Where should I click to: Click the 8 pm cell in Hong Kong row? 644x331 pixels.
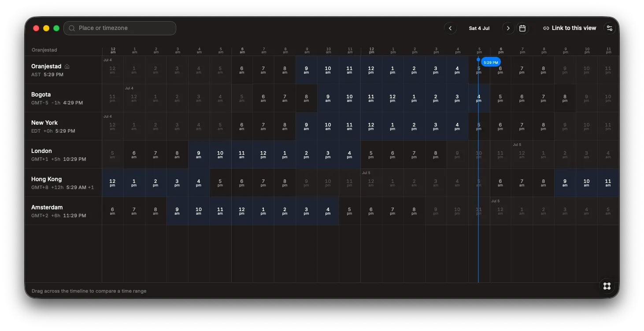pos(285,183)
